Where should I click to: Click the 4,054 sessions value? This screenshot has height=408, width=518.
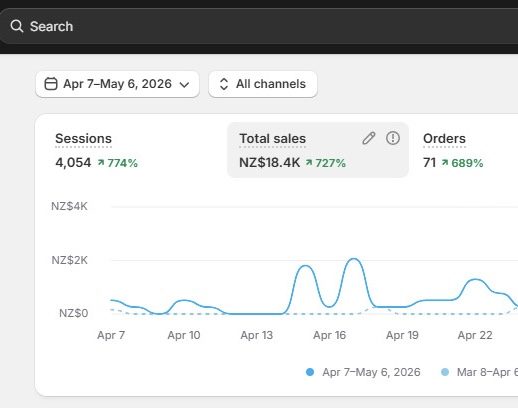pyautogui.click(x=73, y=163)
